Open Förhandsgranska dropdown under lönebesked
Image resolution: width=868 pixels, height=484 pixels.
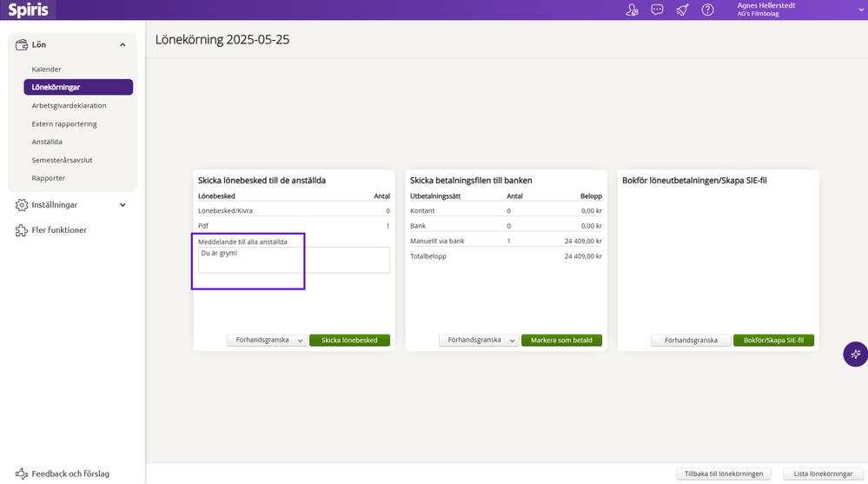click(301, 341)
